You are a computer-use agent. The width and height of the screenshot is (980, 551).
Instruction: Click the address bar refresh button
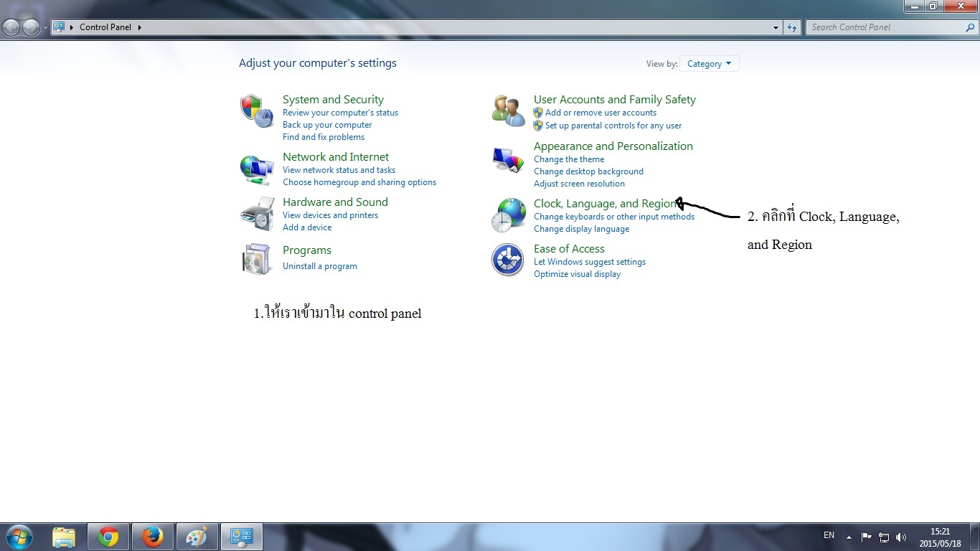click(x=792, y=27)
